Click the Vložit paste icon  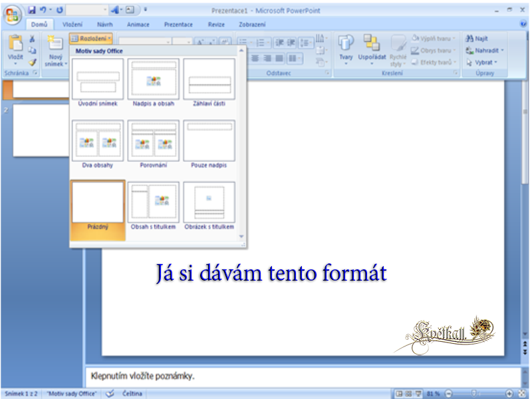15,43
